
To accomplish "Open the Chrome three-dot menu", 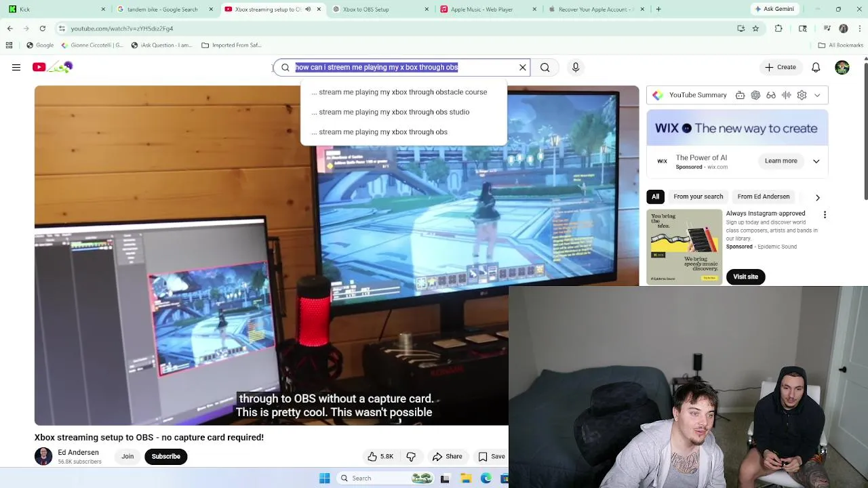I will click(x=860, y=28).
